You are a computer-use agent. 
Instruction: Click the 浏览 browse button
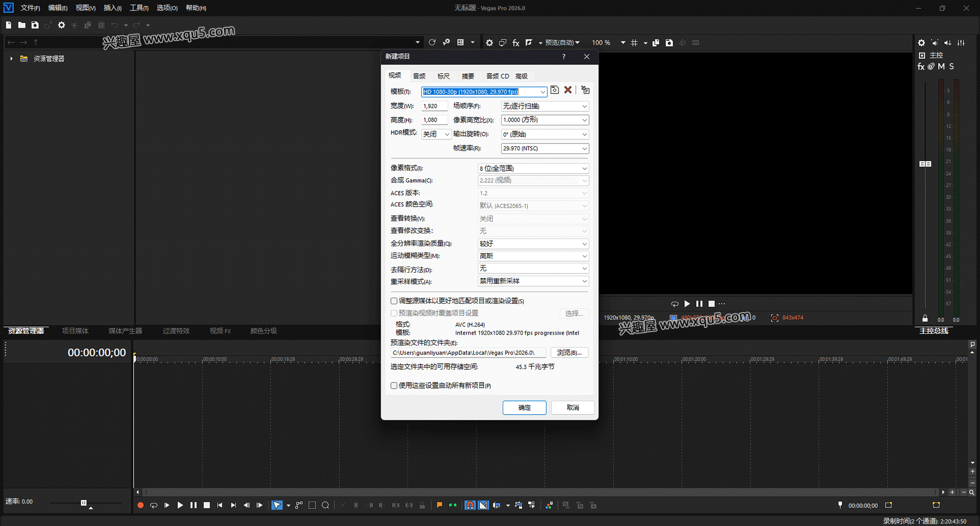(570, 353)
